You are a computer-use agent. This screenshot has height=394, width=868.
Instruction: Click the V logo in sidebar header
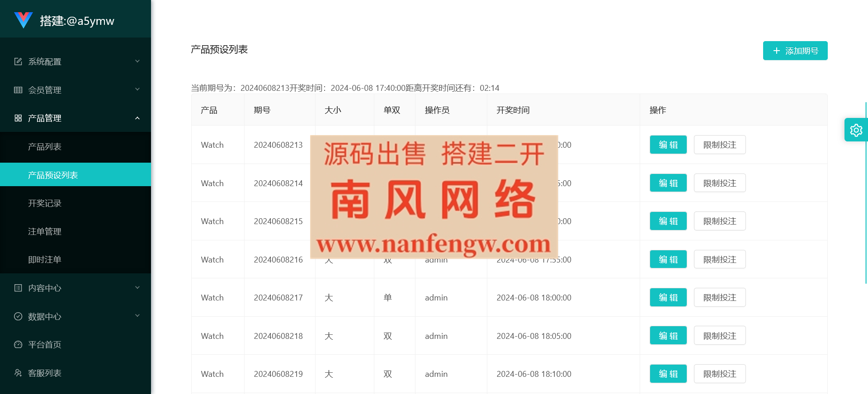tap(23, 20)
